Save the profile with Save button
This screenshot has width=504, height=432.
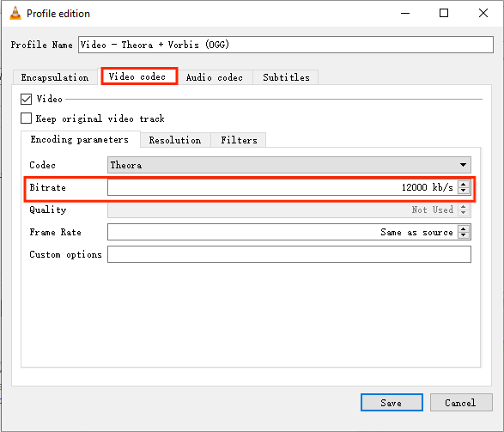click(392, 403)
